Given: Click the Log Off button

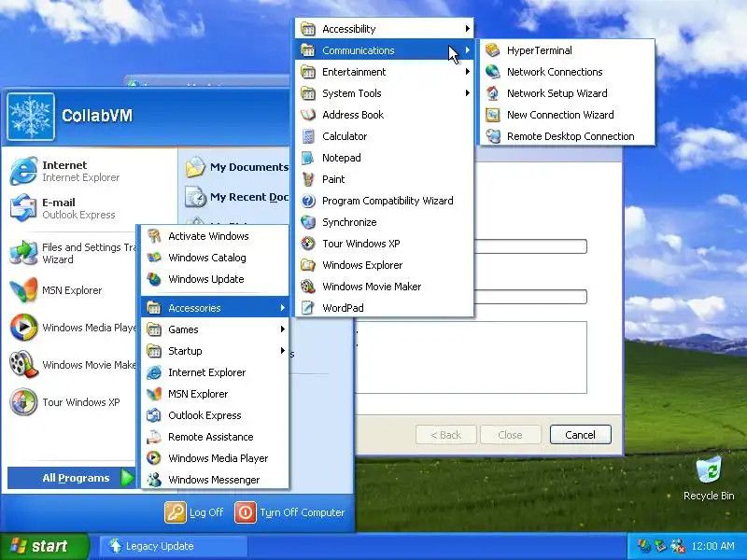Looking at the screenshot, I should pos(194,512).
